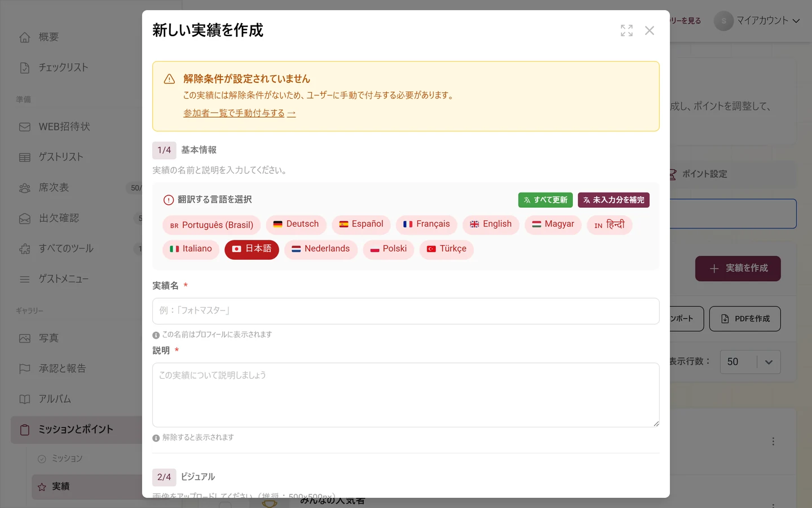The image size is (812, 508).
Task: Click the 実績 star icon
Action: 42,487
